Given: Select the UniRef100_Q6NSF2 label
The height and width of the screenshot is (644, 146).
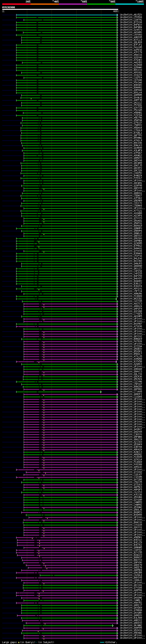Looking at the screenshot, I should click(131, 394).
